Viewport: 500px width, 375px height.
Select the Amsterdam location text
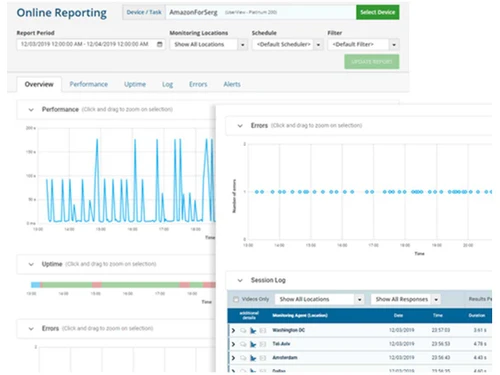point(285,358)
